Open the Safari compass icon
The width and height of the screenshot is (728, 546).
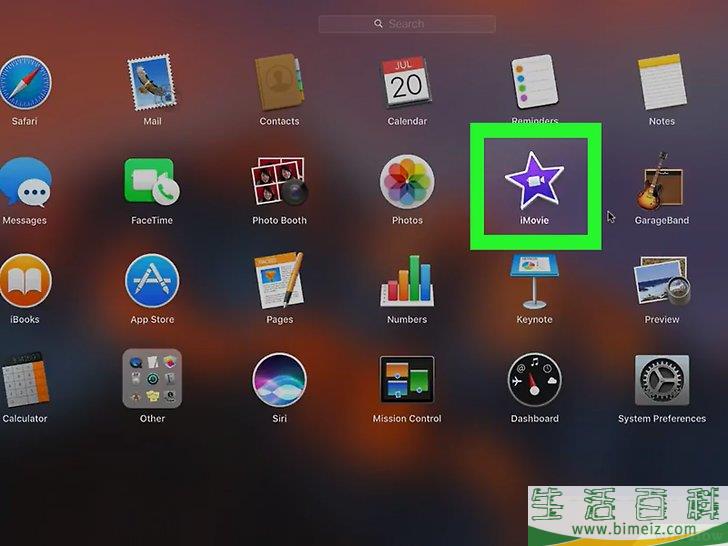(25, 83)
